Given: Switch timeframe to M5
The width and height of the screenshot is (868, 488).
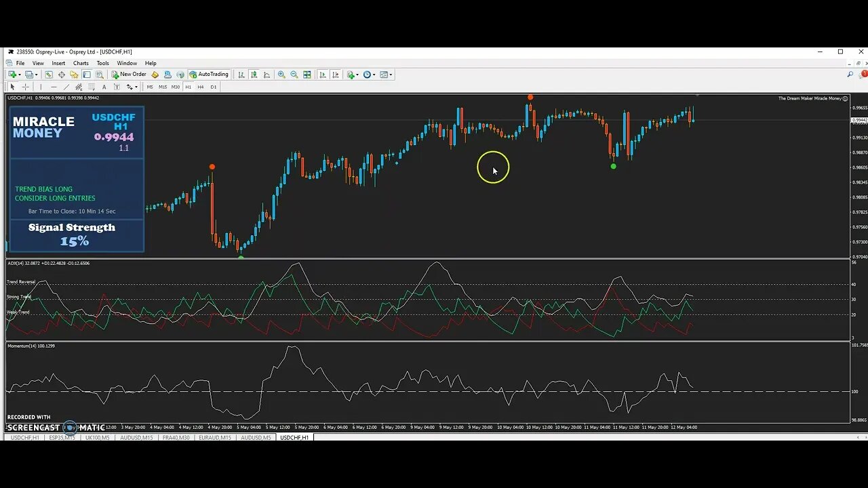Looking at the screenshot, I should pyautogui.click(x=150, y=87).
